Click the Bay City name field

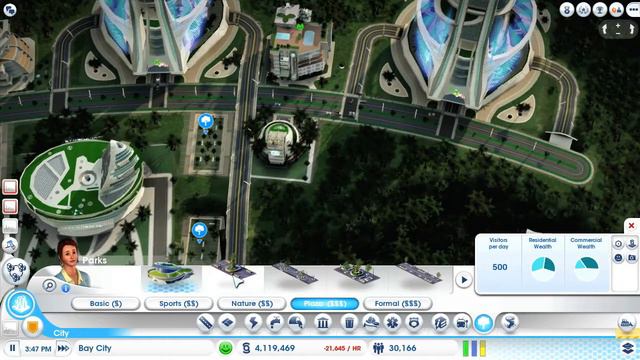(144, 348)
